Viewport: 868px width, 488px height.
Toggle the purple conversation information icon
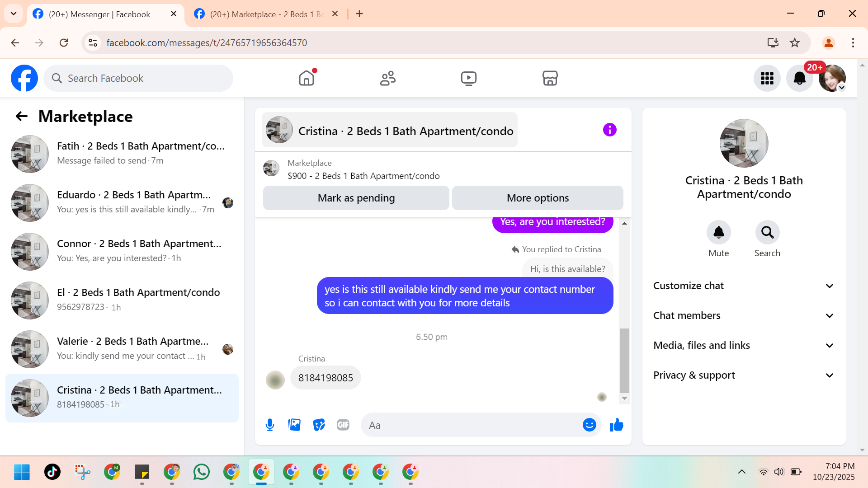pos(609,130)
